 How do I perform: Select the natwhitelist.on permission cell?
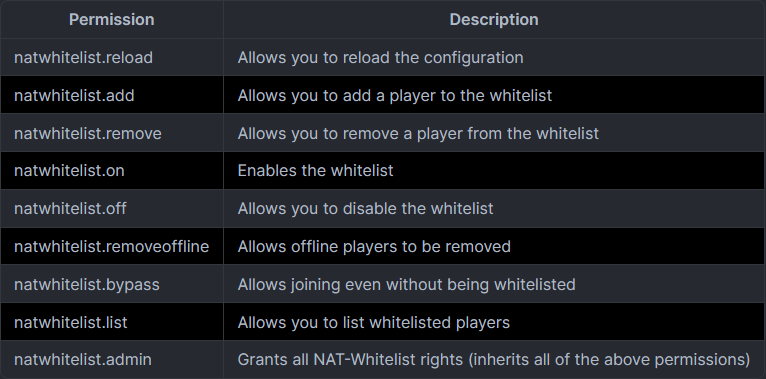point(112,170)
